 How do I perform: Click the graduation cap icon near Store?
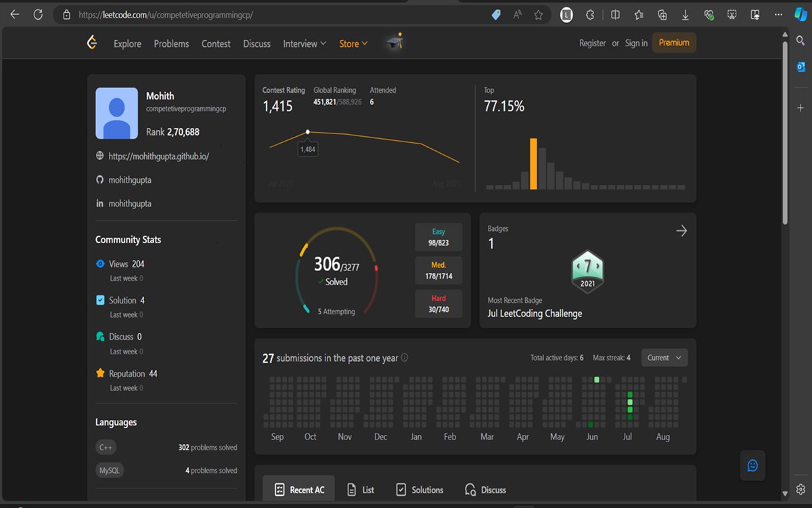(x=394, y=41)
